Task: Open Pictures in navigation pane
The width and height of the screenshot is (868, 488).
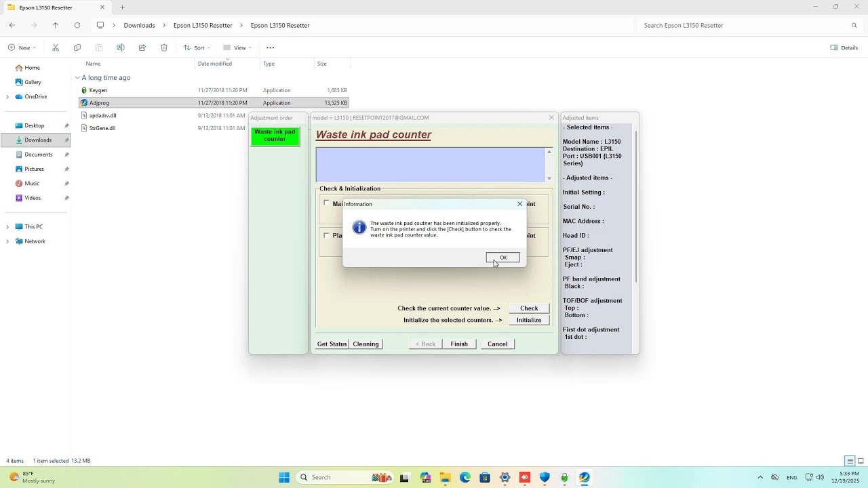Action: (x=34, y=169)
